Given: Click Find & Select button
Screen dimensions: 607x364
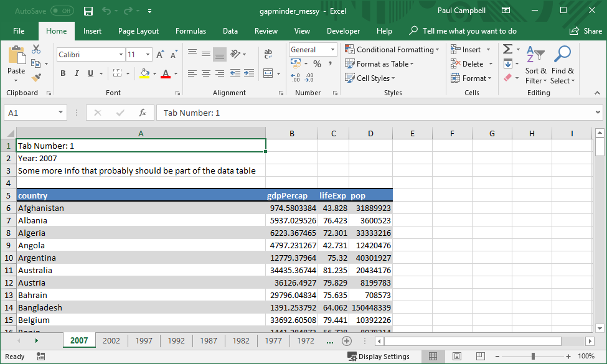Looking at the screenshot, I should [562, 65].
